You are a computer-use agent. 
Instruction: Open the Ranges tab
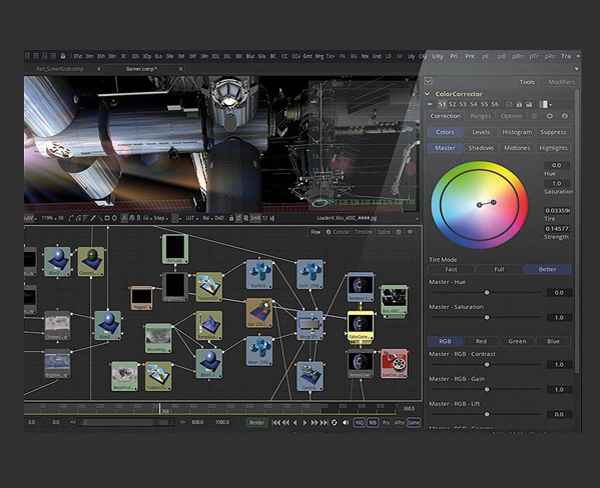pos(481,116)
